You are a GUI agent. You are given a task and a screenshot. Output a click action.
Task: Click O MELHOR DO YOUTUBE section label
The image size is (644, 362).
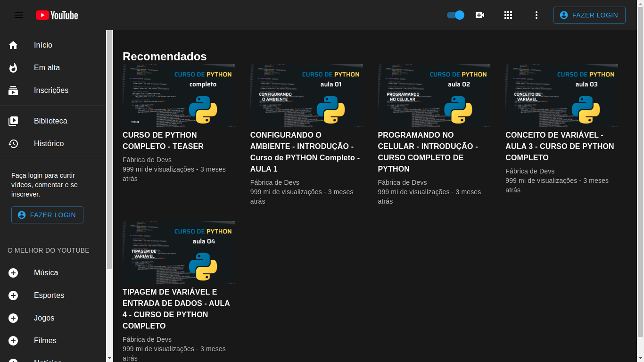pyautogui.click(x=49, y=250)
